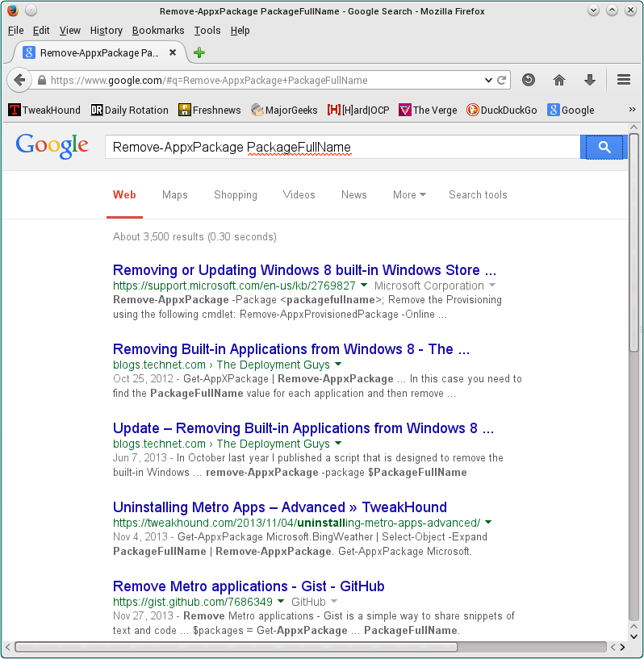
Task: Switch to the Maps results tab
Action: click(175, 194)
